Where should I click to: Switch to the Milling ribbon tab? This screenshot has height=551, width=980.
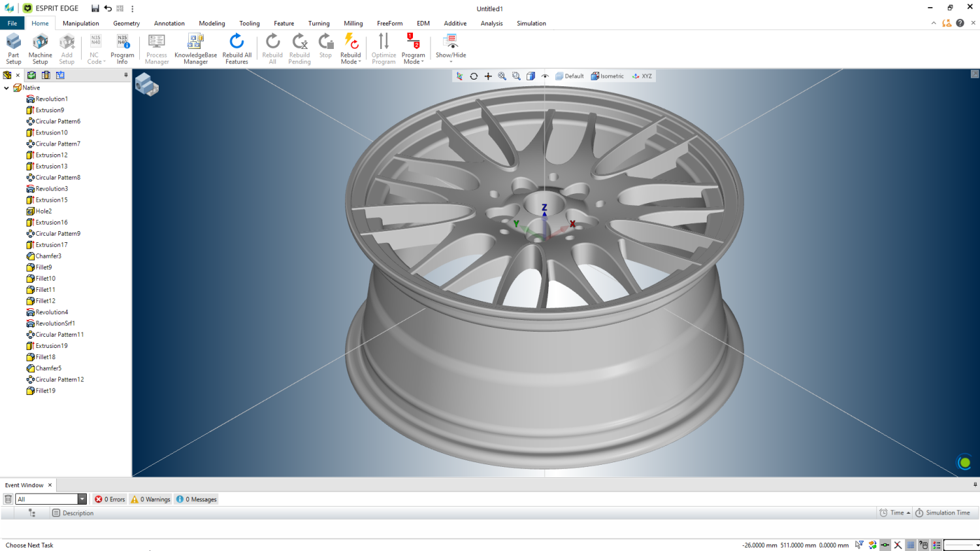tap(353, 24)
